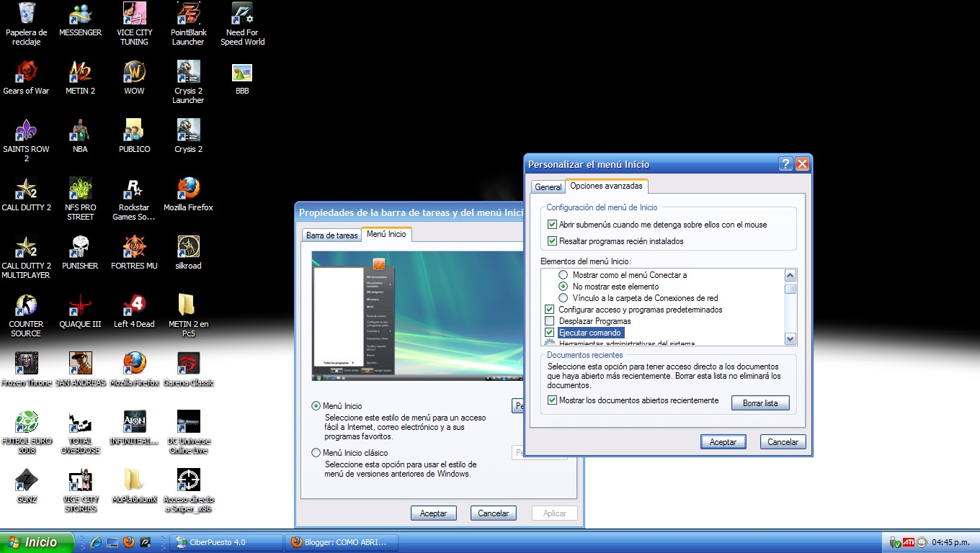Click the list scroll-down arrow in Elementos

point(790,338)
